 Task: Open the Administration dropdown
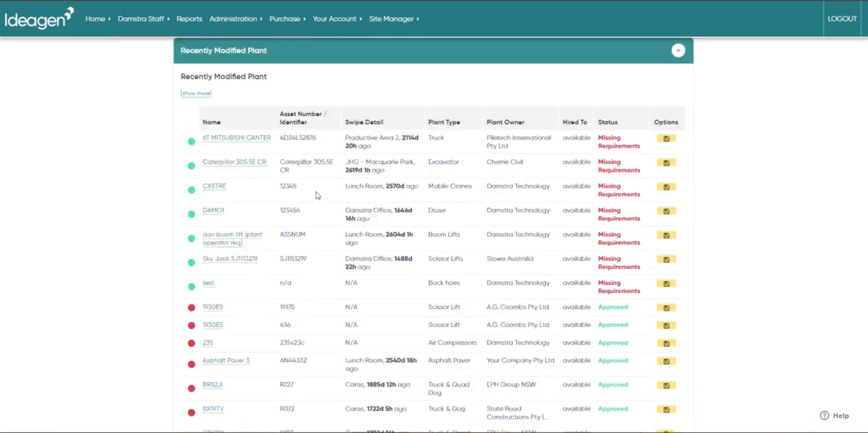pyautogui.click(x=236, y=19)
